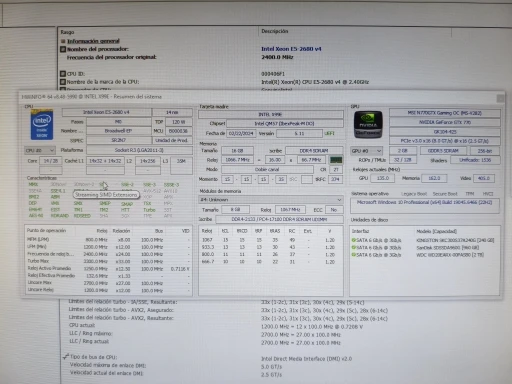The width and height of the screenshot is (512, 384).
Task: Click the 'SSSE-3' feature label
Action: point(171,185)
